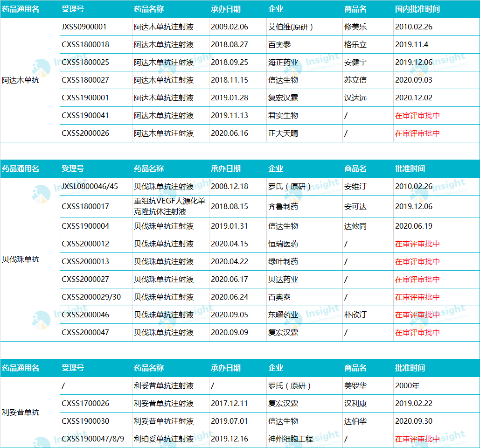Select the date 2018.11.15
The height and width of the screenshot is (448, 480).
pyautogui.click(x=230, y=80)
